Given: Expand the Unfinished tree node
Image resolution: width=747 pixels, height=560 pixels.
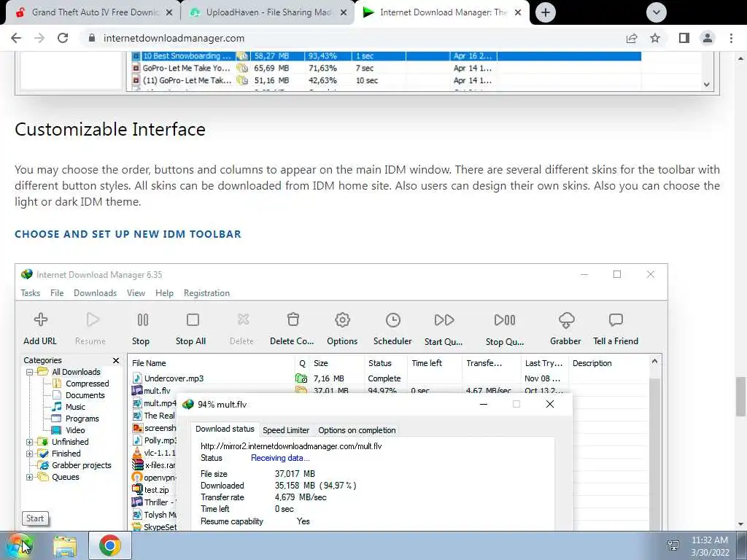Looking at the screenshot, I should pos(29,442).
